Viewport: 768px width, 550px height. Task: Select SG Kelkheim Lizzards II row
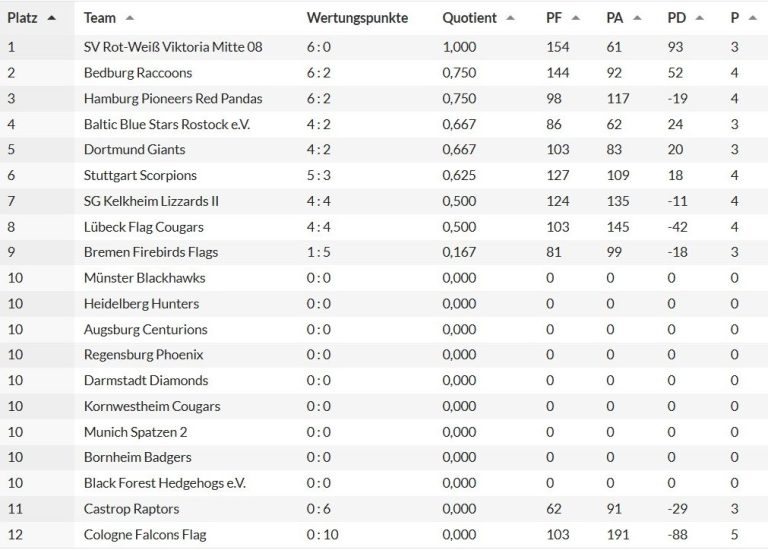coord(151,201)
